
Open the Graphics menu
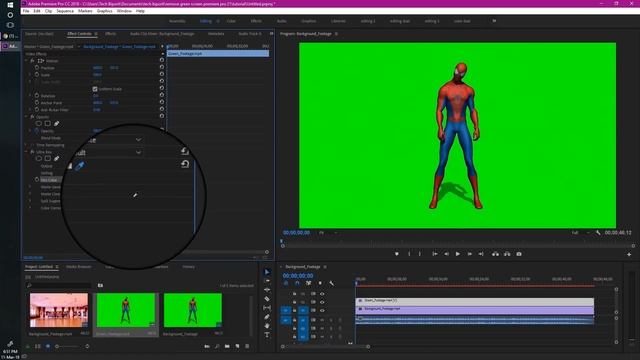104,11
